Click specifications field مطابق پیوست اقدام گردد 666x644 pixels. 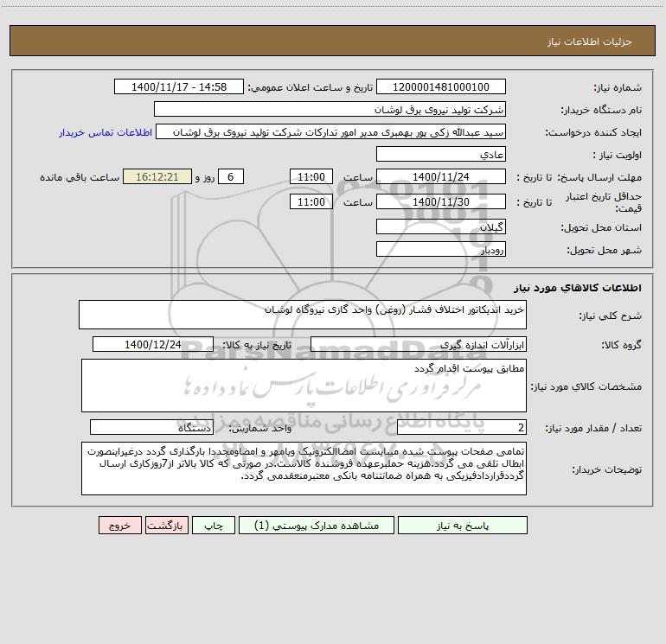[x=304, y=386]
